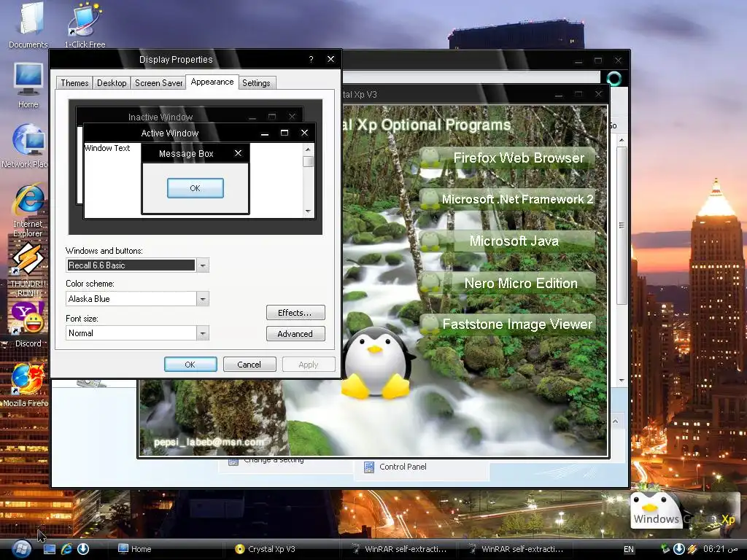The image size is (747, 560).
Task: Click scroll down arrow in Active Window preview
Action: coord(309,211)
